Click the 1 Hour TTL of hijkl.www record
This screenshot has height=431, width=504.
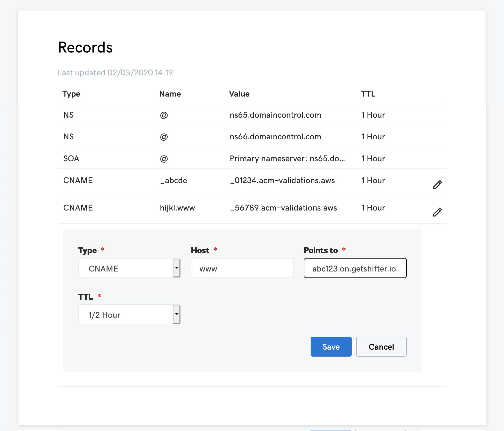373,208
